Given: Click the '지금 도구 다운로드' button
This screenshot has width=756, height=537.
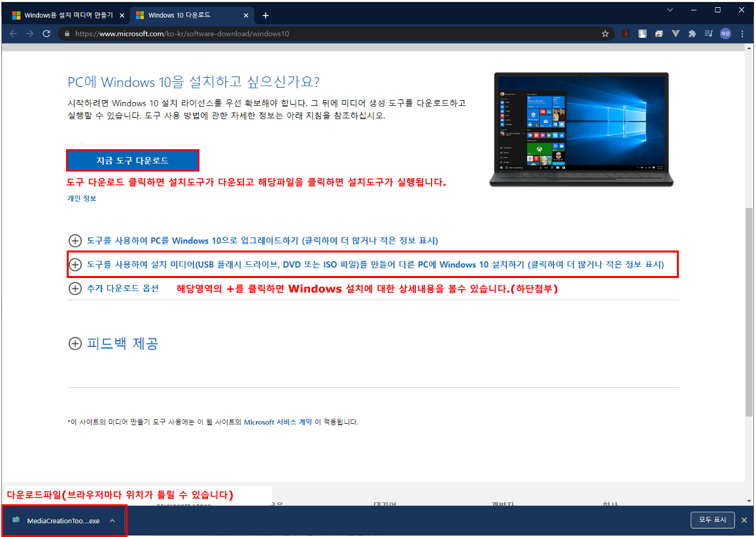Looking at the screenshot, I should (133, 160).
